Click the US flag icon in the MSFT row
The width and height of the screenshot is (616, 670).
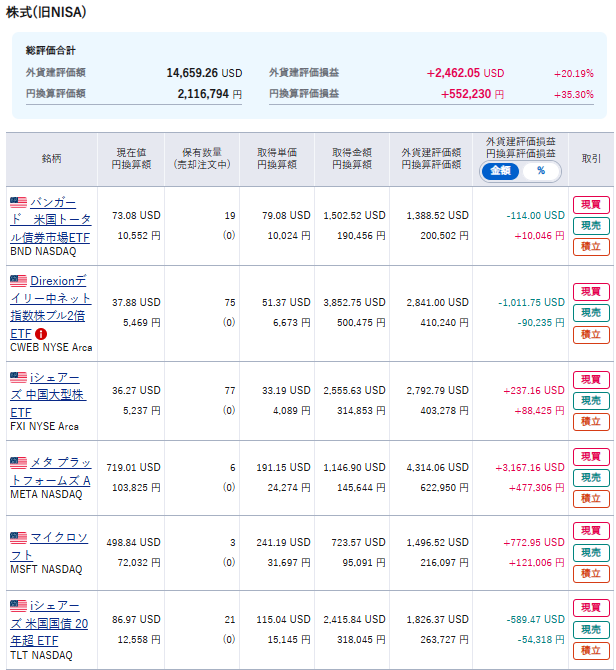click(x=18, y=537)
